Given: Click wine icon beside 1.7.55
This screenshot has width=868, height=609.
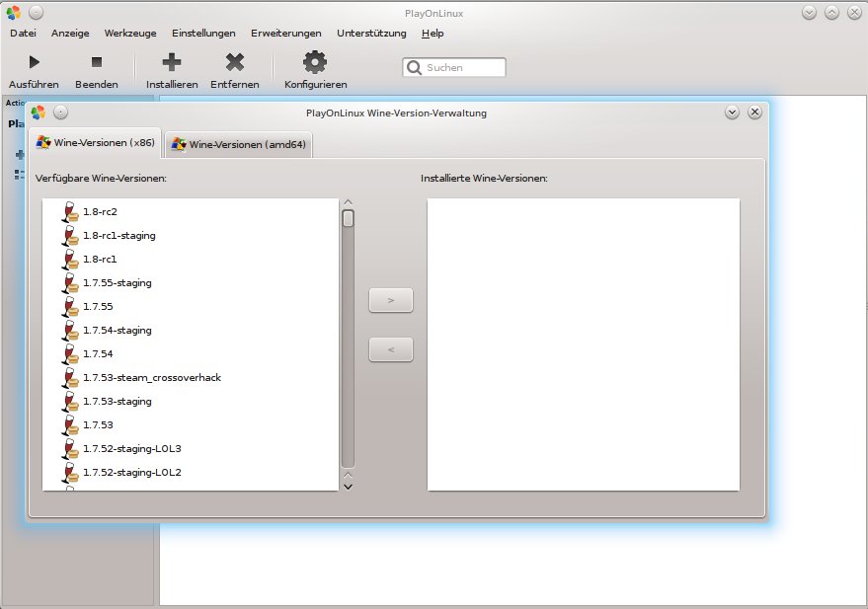Looking at the screenshot, I should point(70,307).
